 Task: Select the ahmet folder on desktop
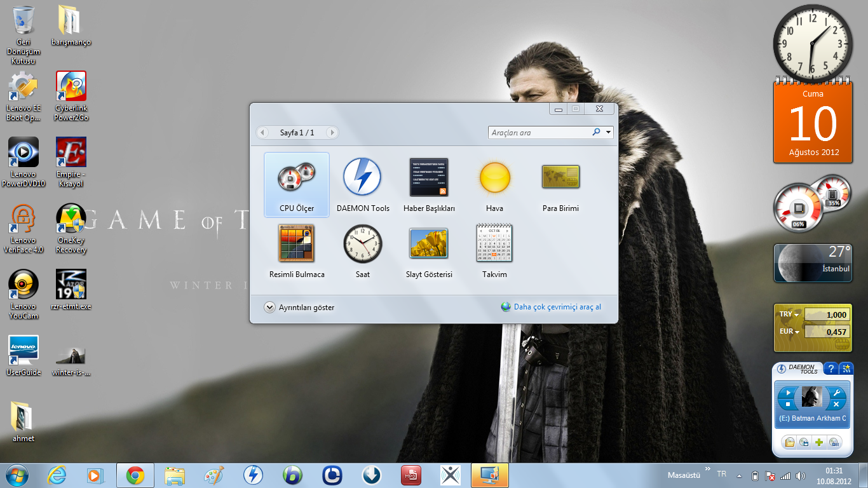pos(24,421)
